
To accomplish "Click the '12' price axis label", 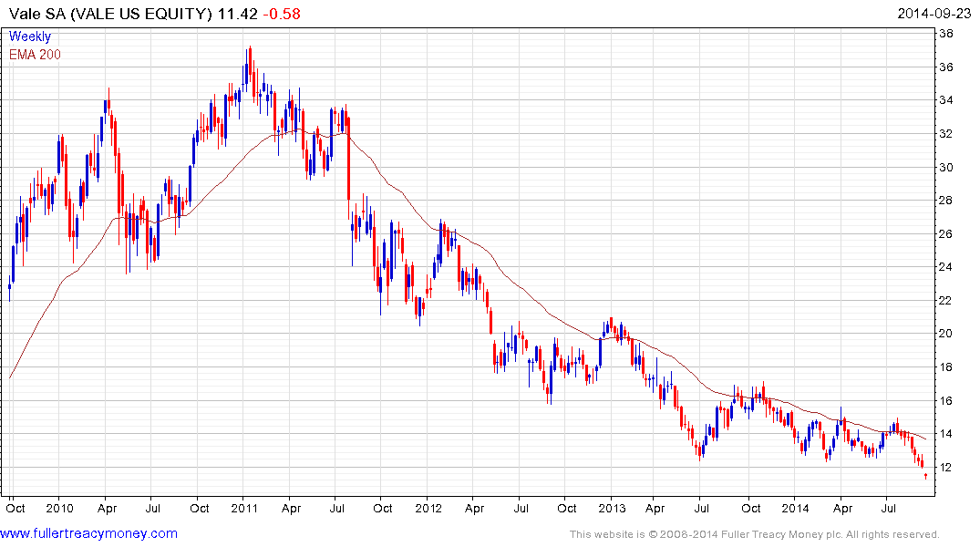I will 946,467.
